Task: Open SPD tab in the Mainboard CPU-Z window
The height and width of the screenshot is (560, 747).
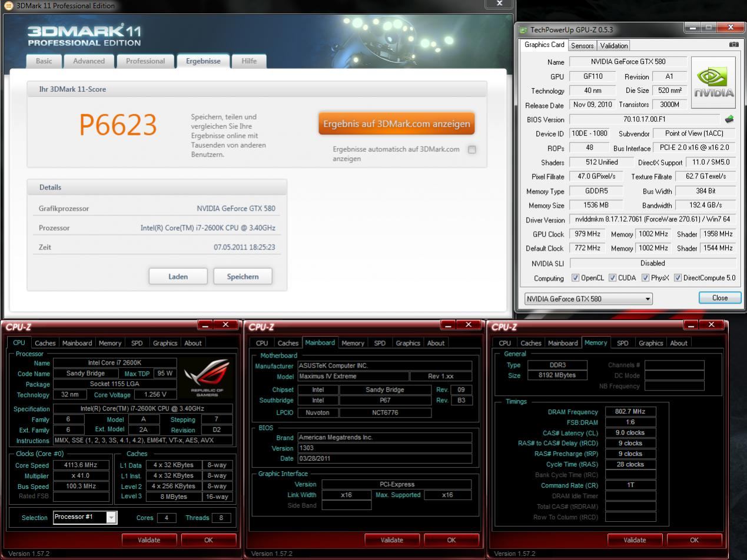Action: click(380, 343)
